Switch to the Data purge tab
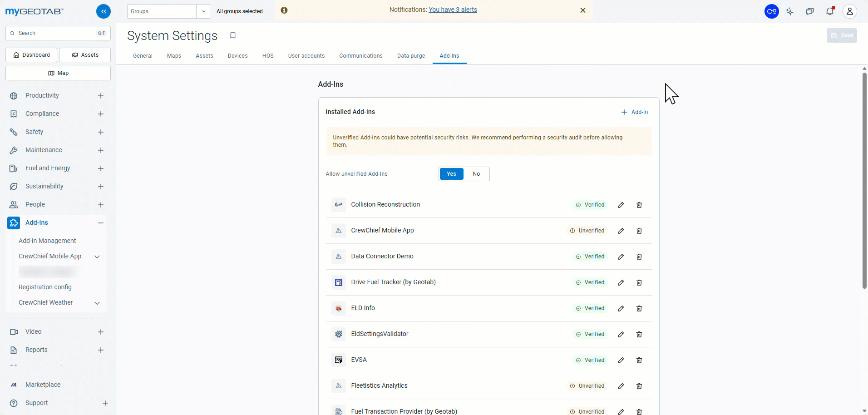The width and height of the screenshot is (868, 415). click(x=411, y=56)
